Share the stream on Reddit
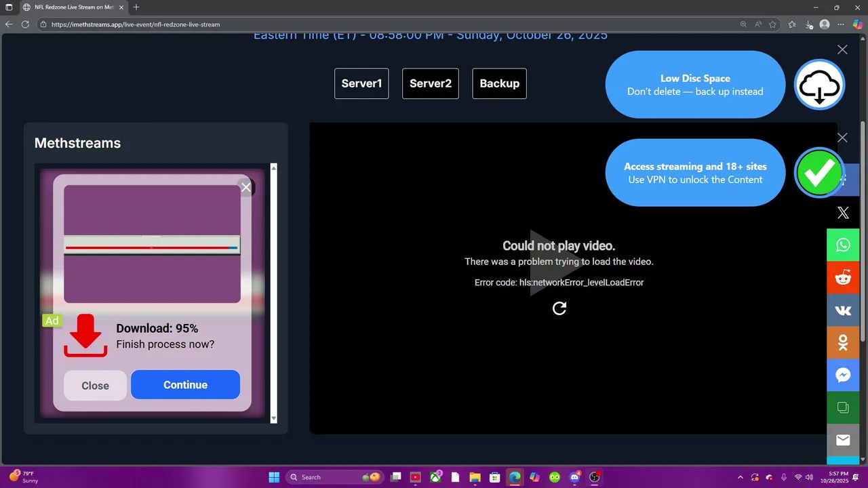 (843, 277)
